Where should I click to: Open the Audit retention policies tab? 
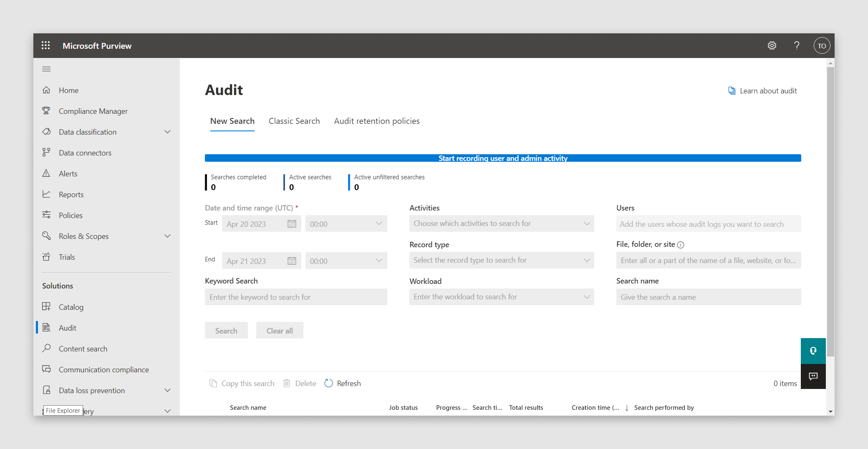(377, 121)
